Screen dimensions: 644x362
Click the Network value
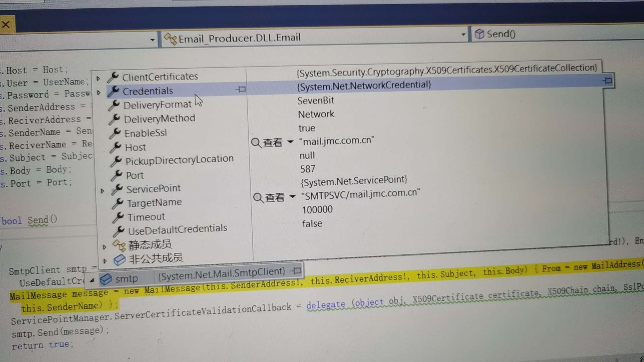pyautogui.click(x=316, y=114)
